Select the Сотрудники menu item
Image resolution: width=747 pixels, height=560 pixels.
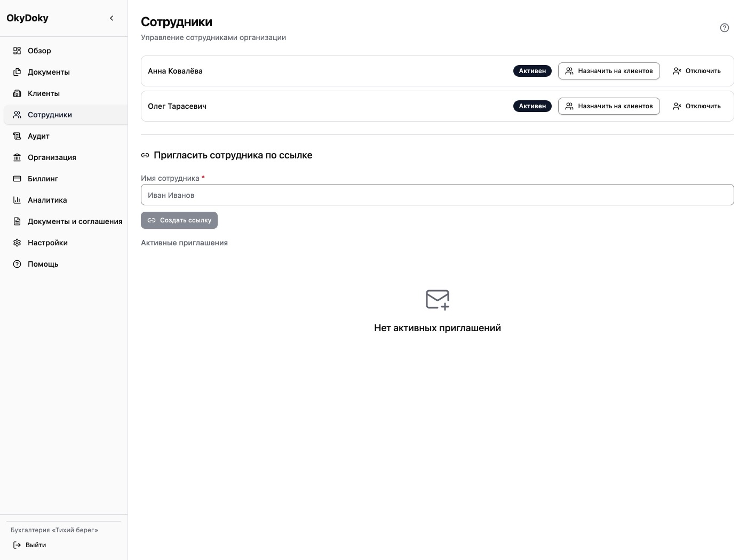[x=66, y=115]
